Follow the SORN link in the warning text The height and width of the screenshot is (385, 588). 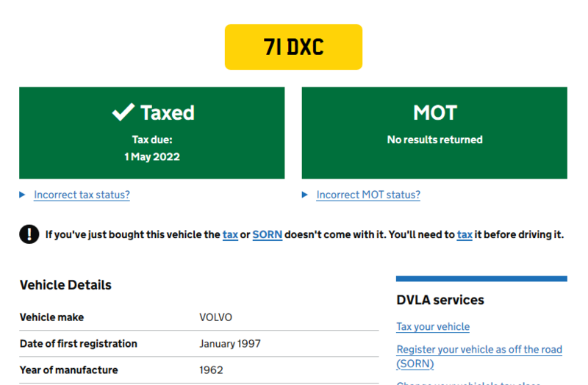tap(268, 234)
